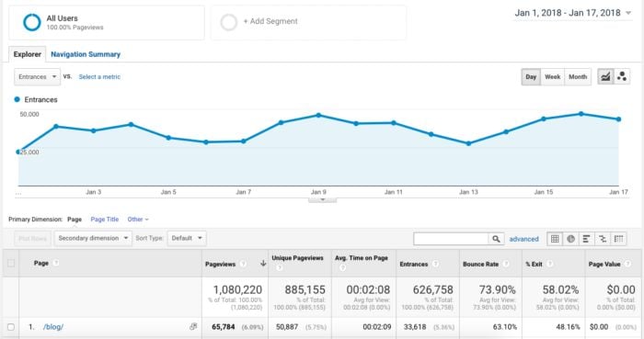Select the data table view icon

(x=555, y=239)
